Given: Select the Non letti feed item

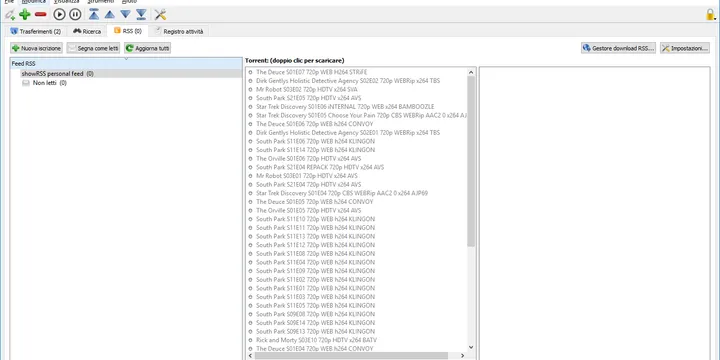Looking at the screenshot, I should pos(45,83).
